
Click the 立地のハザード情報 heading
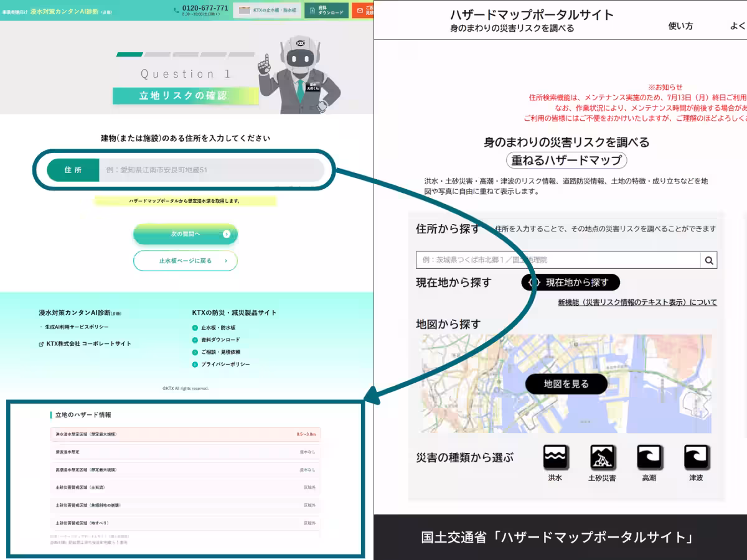[83, 414]
